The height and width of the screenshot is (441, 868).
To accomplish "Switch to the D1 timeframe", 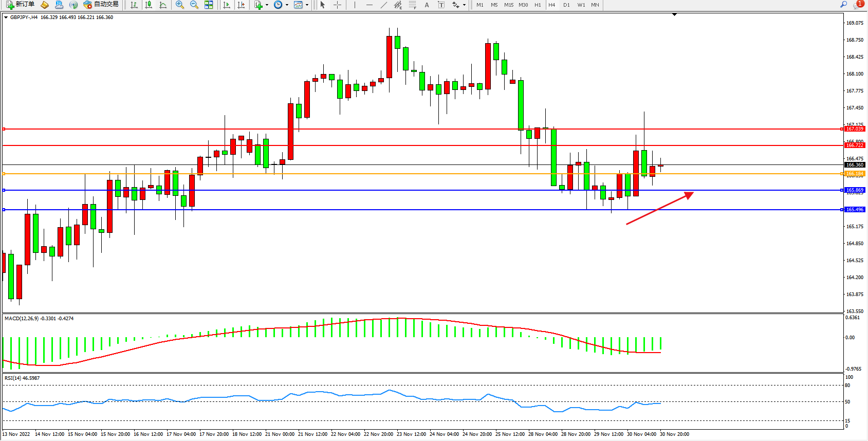I will pos(566,5).
